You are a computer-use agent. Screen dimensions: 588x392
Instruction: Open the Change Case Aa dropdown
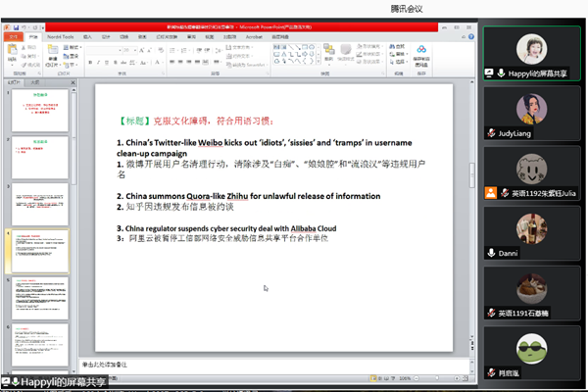pos(144,63)
